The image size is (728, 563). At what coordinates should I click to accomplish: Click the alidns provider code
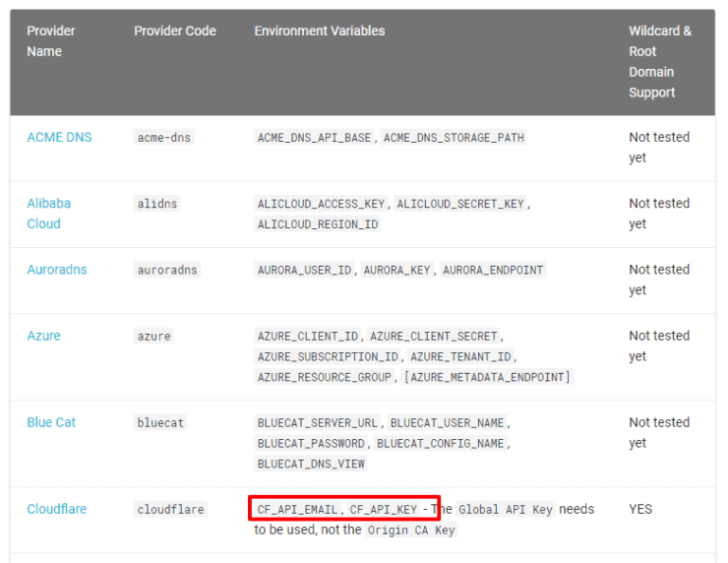coord(157,204)
